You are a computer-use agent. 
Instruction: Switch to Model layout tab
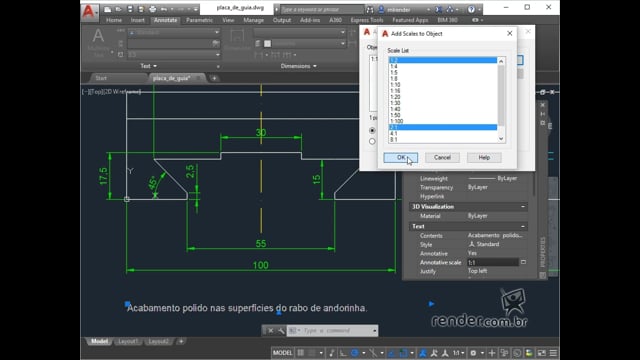(99, 341)
